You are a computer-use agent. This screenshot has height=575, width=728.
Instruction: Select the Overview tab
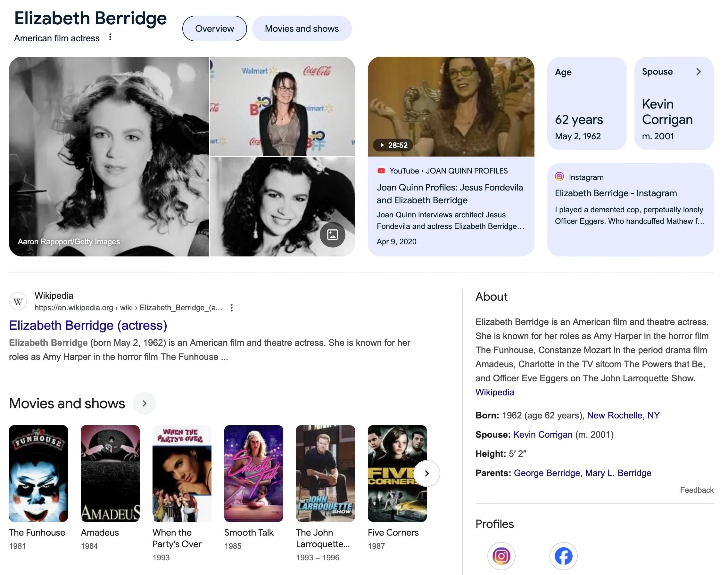(x=214, y=28)
